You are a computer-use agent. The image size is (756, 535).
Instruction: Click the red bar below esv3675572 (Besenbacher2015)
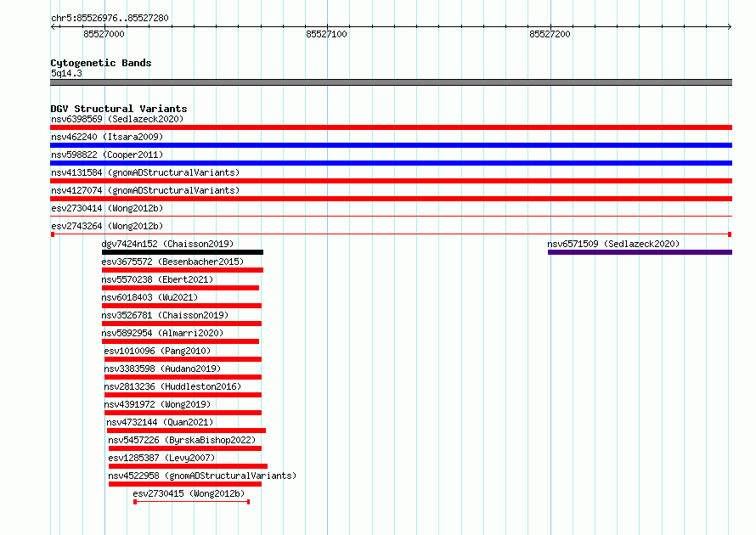(x=183, y=270)
